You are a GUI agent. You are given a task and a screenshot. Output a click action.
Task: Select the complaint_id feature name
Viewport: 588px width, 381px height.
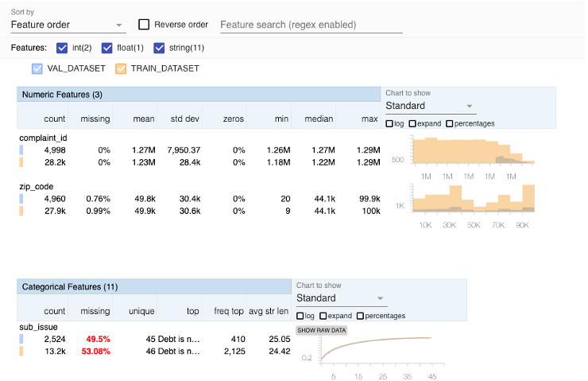click(43, 138)
